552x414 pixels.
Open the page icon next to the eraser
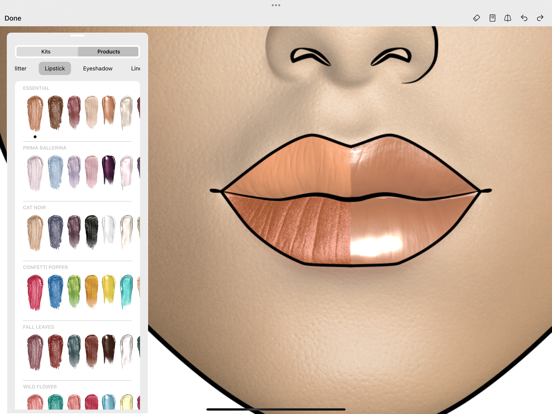pos(492,18)
